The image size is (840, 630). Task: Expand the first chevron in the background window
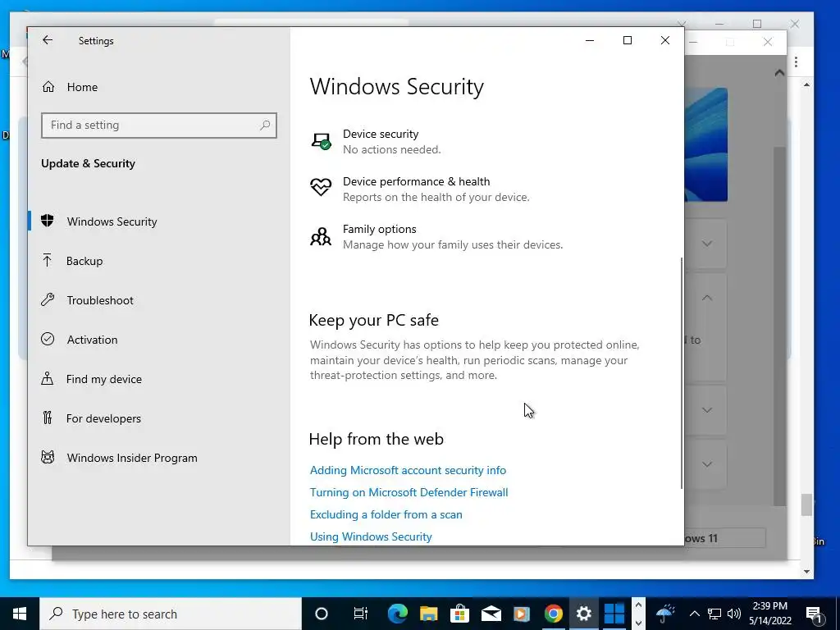pos(707,244)
